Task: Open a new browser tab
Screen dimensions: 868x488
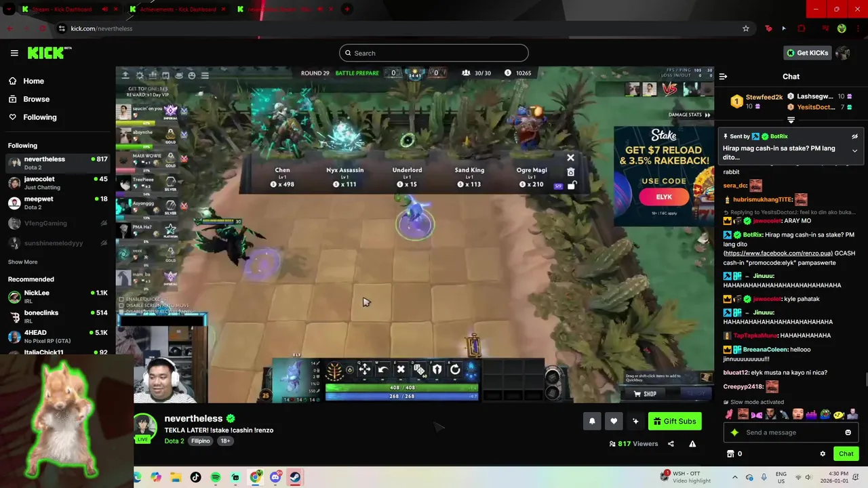Action: click(347, 9)
